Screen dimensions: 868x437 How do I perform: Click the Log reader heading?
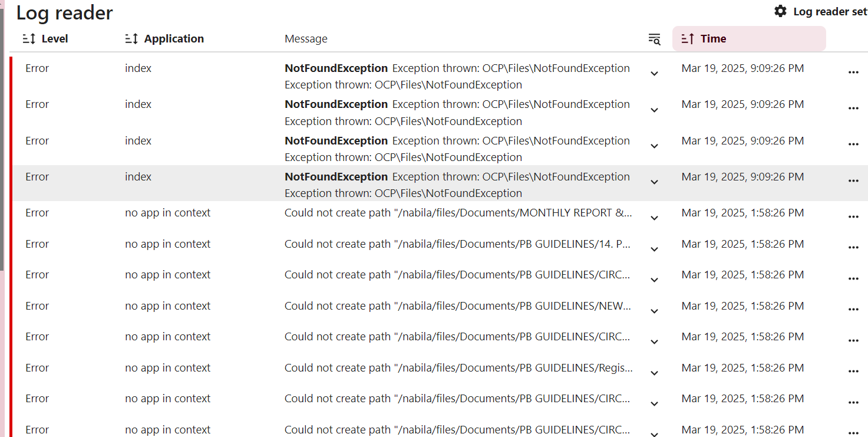(x=64, y=12)
